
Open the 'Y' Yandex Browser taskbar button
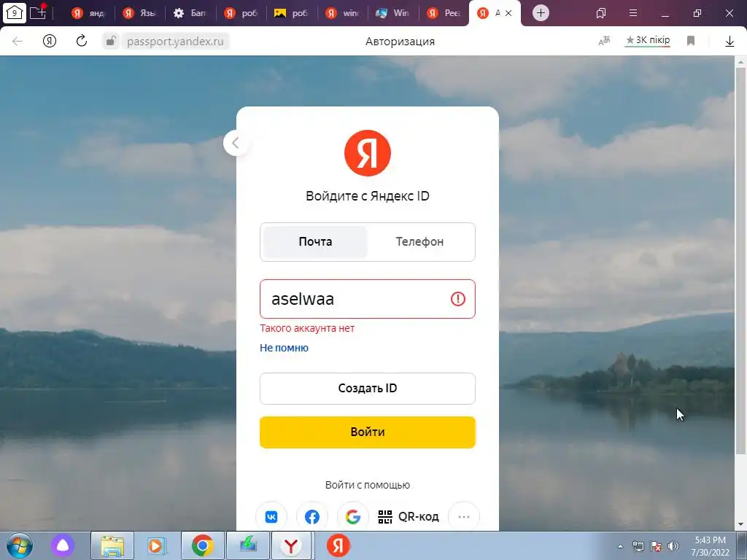click(x=291, y=545)
